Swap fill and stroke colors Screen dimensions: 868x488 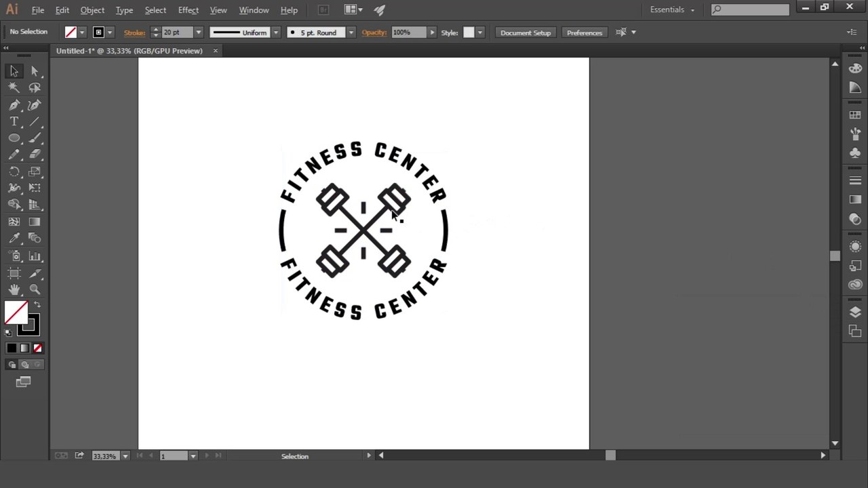[37, 305]
